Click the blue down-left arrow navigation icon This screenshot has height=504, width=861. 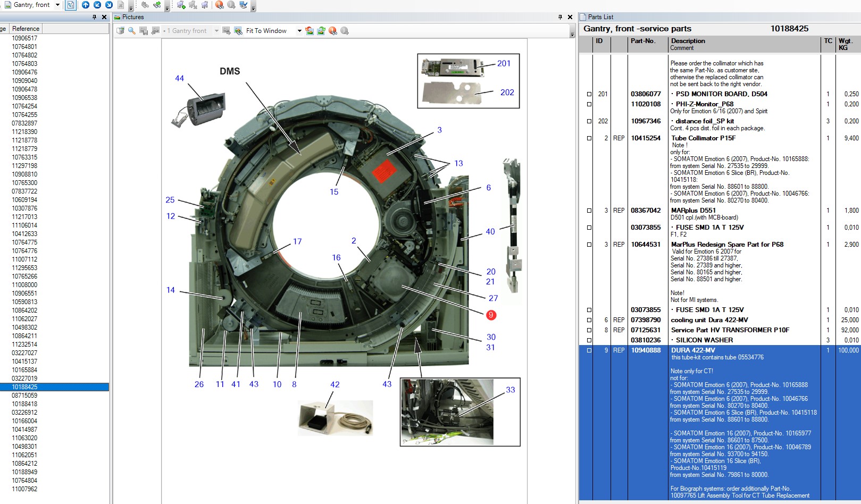tap(97, 5)
